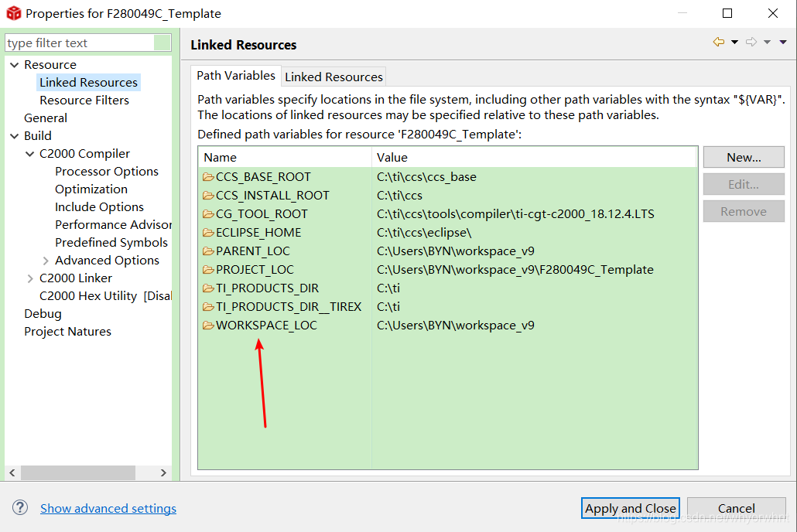Click the CCS_BASE_ROOT folder icon
This screenshot has width=797, height=532.
(x=208, y=177)
